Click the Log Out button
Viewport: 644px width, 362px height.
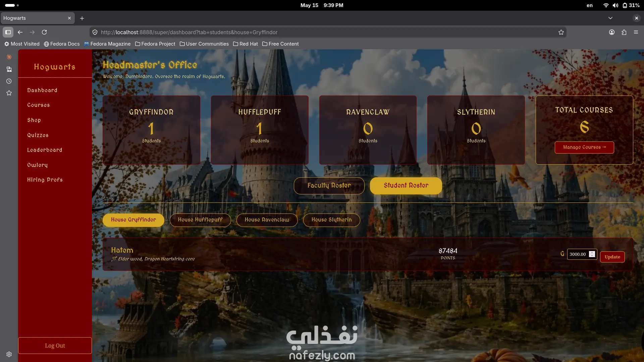(55, 346)
